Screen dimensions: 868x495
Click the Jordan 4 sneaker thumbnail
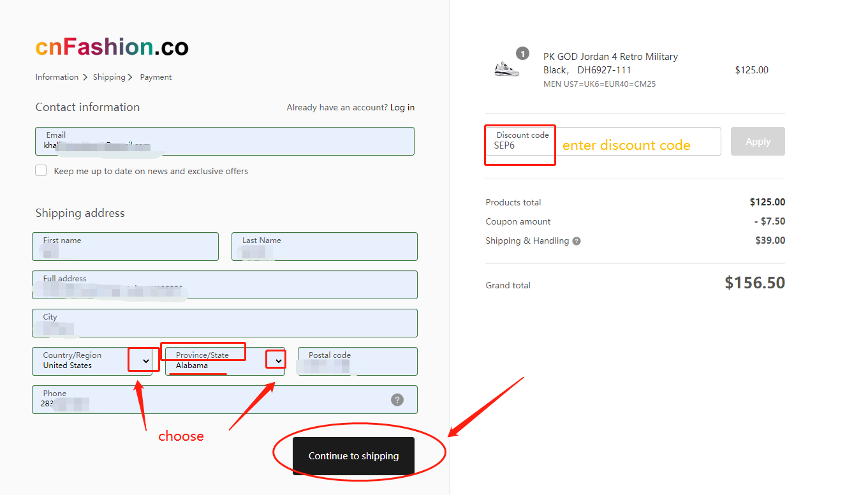coord(507,69)
